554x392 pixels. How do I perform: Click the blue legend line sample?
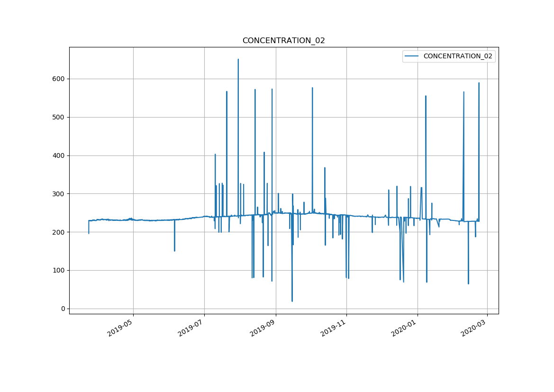(x=412, y=56)
